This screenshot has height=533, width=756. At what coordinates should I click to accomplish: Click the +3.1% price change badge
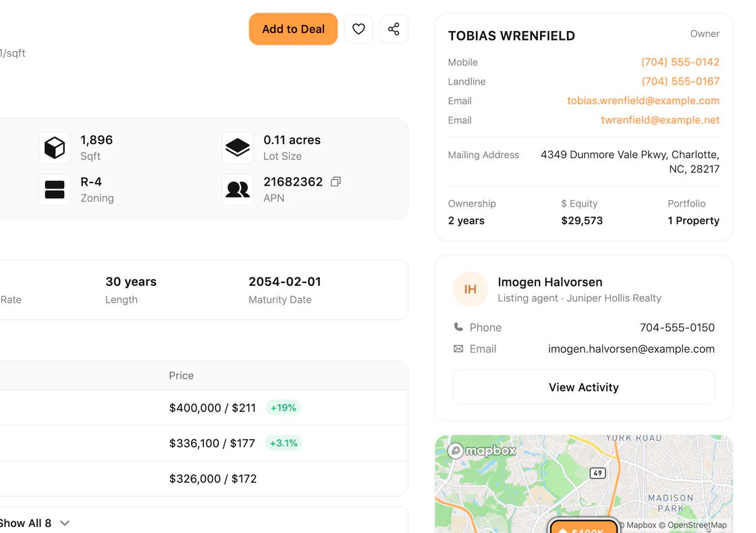[283, 442]
